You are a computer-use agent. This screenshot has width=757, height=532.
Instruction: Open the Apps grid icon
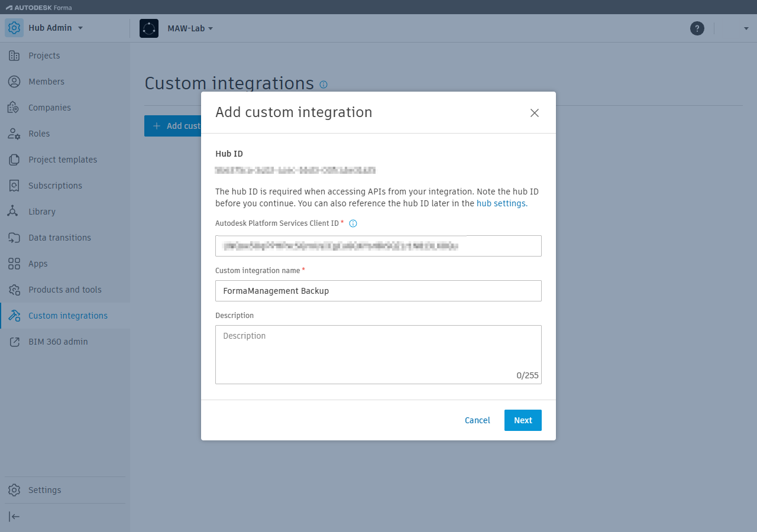[x=14, y=264]
